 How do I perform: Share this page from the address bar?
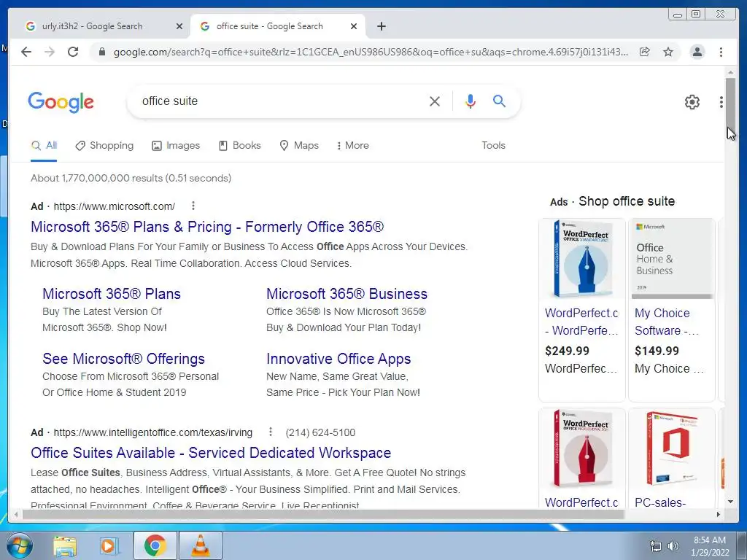pos(645,52)
